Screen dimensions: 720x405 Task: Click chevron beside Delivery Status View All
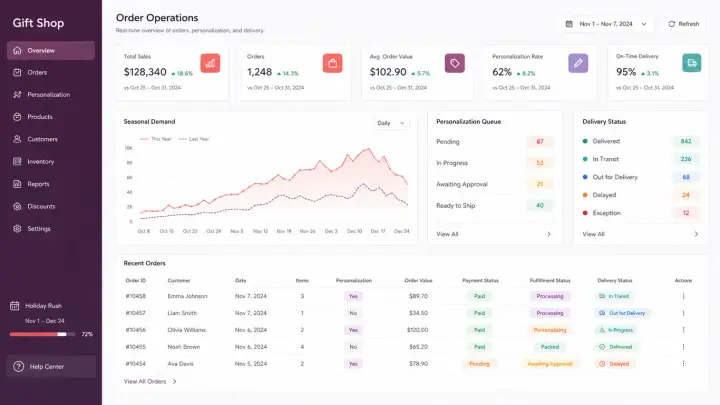tap(696, 234)
